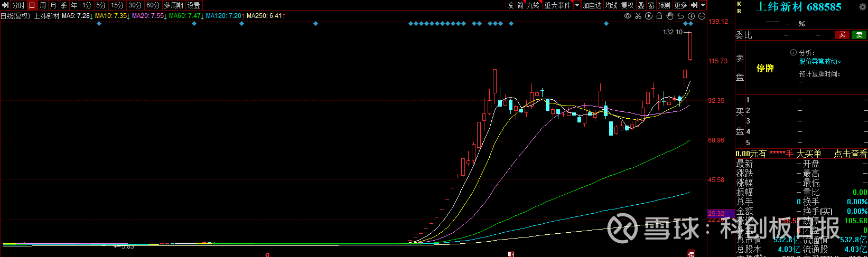This screenshot has width=868, height=257.
Task: Click the eye visibility icon above chart
Action: [x=628, y=16]
